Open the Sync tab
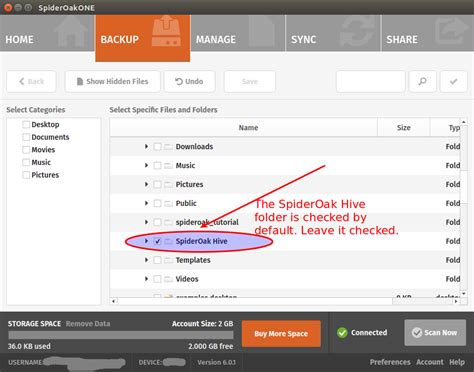 (x=333, y=33)
